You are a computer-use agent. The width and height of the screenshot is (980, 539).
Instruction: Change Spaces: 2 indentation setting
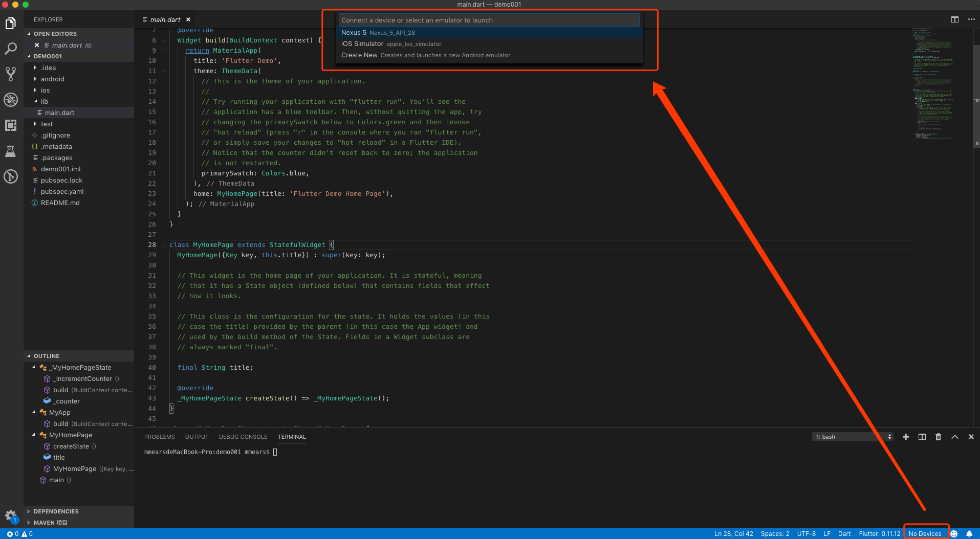[x=775, y=534]
